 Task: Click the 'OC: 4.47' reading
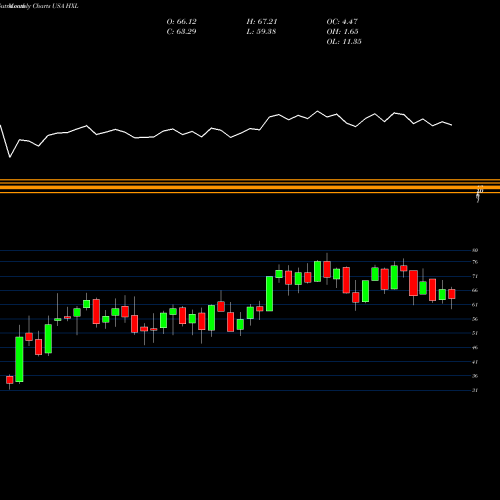pyautogui.click(x=342, y=22)
